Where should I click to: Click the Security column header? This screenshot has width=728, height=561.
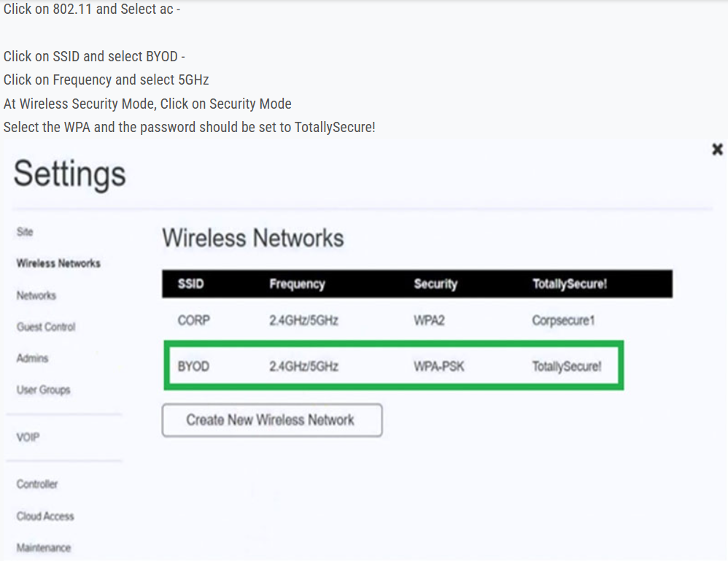tap(435, 285)
